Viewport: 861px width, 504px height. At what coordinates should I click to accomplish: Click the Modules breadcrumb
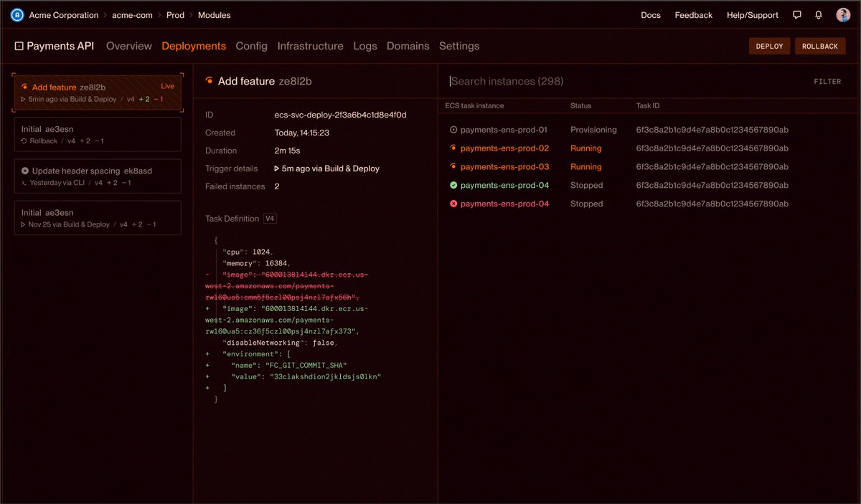tap(215, 15)
